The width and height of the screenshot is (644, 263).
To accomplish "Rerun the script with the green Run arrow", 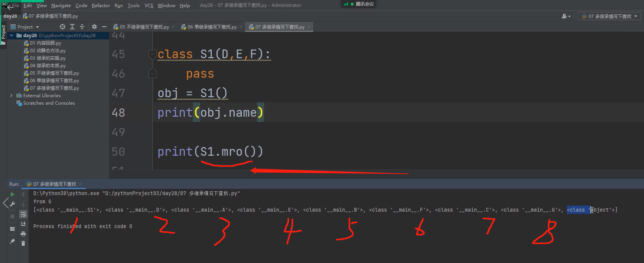I will point(12,194).
